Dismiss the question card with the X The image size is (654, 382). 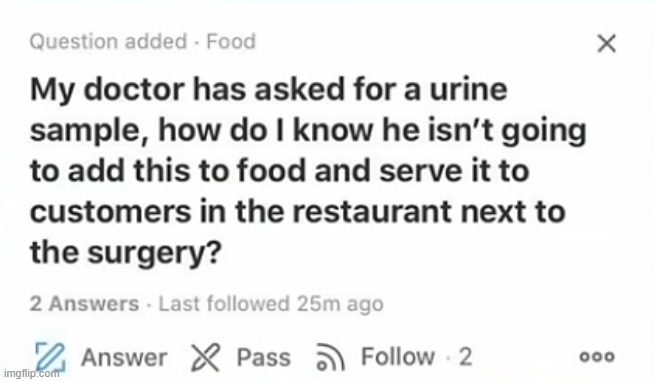[x=606, y=43]
